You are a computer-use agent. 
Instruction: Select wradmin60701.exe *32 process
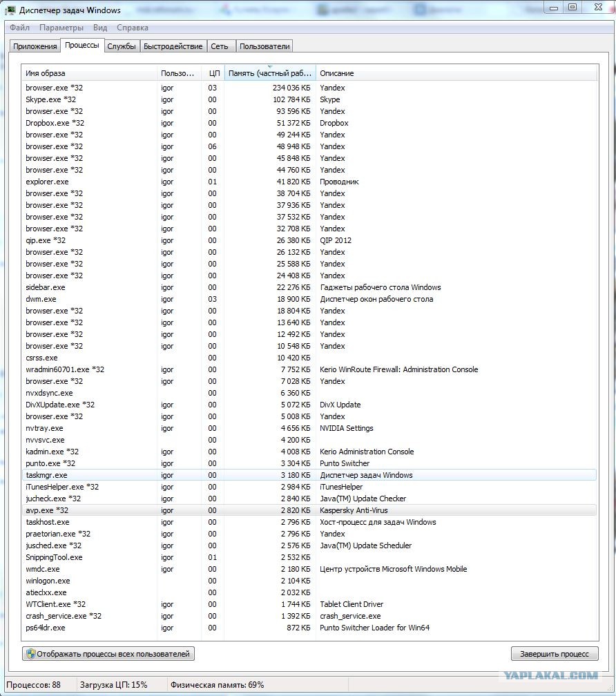point(309,369)
